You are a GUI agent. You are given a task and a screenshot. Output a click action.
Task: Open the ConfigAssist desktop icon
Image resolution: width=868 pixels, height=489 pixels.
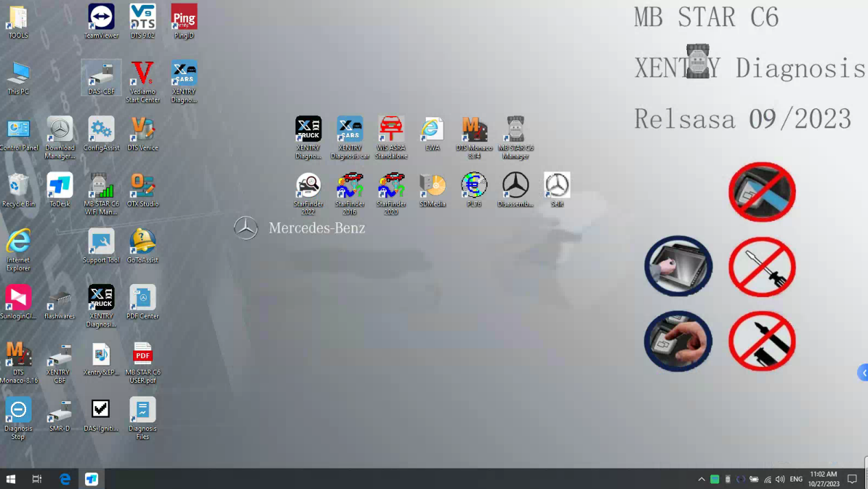tap(101, 130)
